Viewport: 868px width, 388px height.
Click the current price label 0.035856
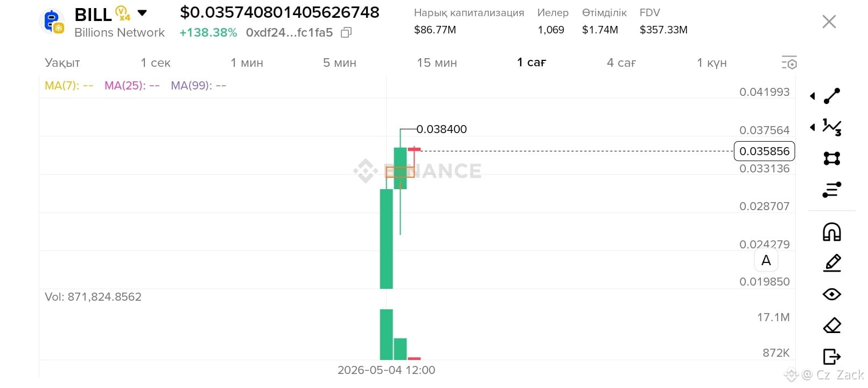click(x=764, y=151)
